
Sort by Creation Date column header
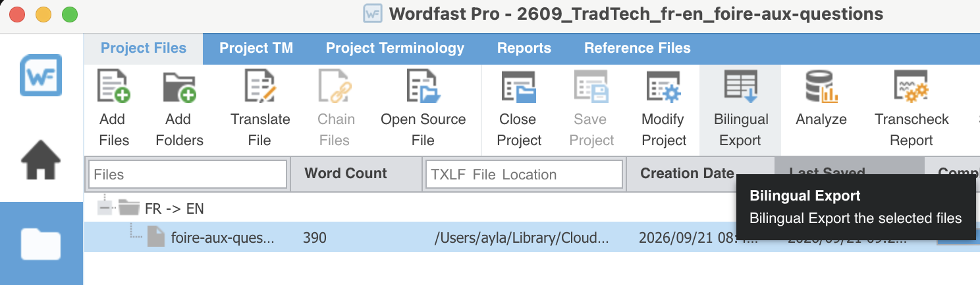[700, 174]
